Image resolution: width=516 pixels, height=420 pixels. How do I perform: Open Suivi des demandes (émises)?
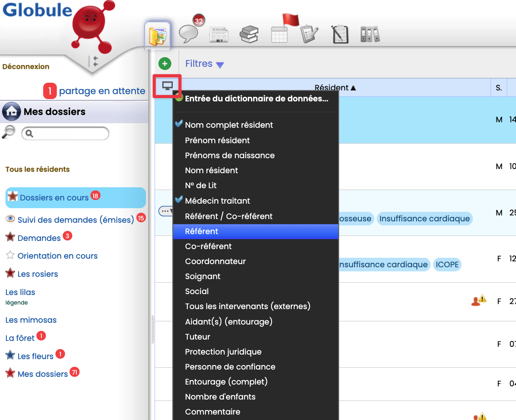pyautogui.click(x=75, y=220)
